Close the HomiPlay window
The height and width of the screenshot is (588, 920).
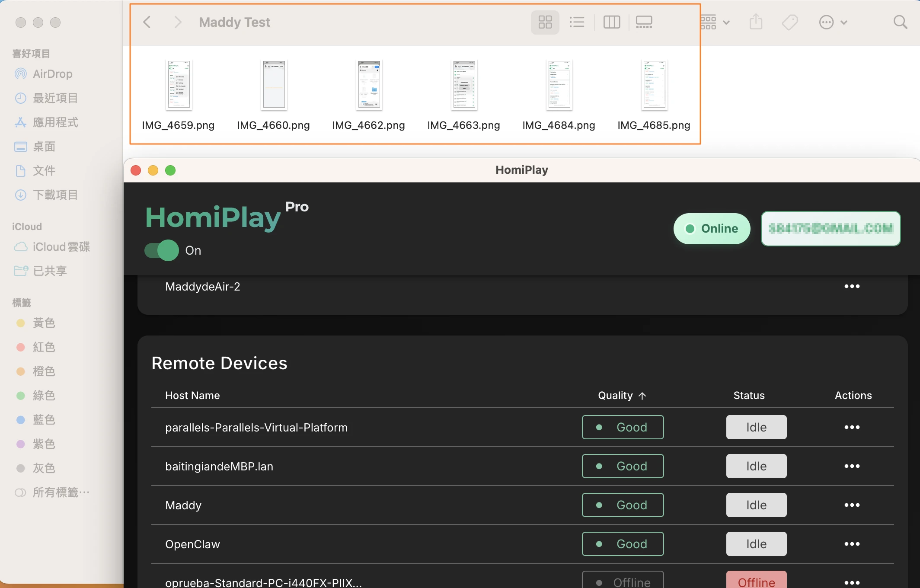coord(136,170)
